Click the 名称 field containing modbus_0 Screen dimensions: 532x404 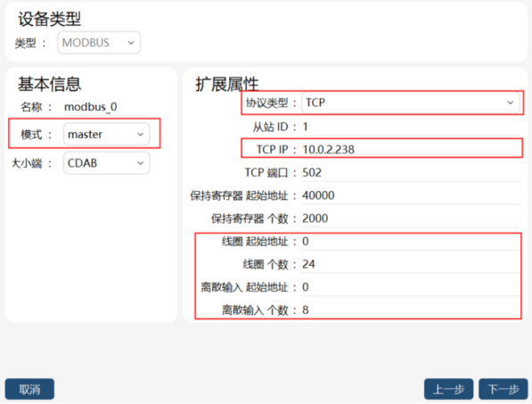107,107
